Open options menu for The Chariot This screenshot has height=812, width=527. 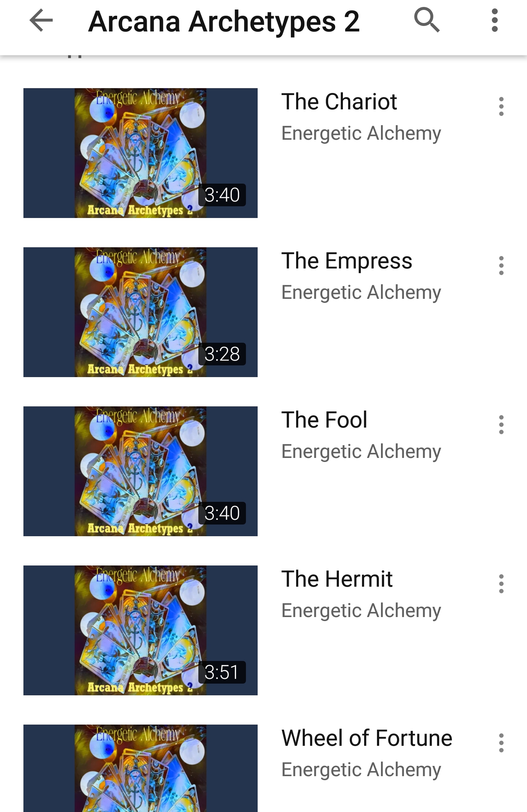click(501, 106)
